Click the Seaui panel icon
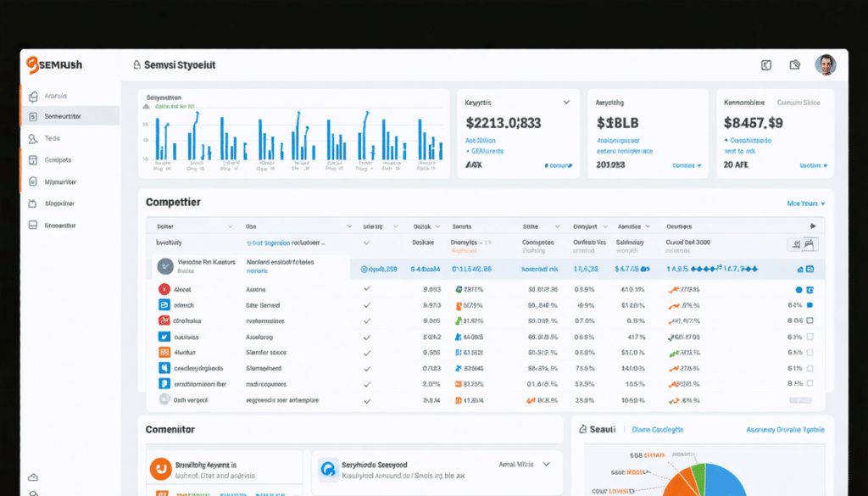 [x=582, y=429]
